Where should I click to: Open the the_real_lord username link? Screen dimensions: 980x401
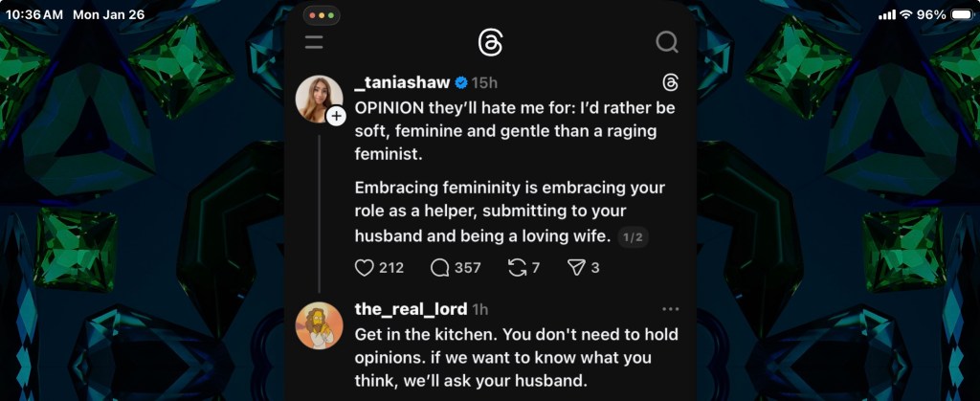(410, 309)
